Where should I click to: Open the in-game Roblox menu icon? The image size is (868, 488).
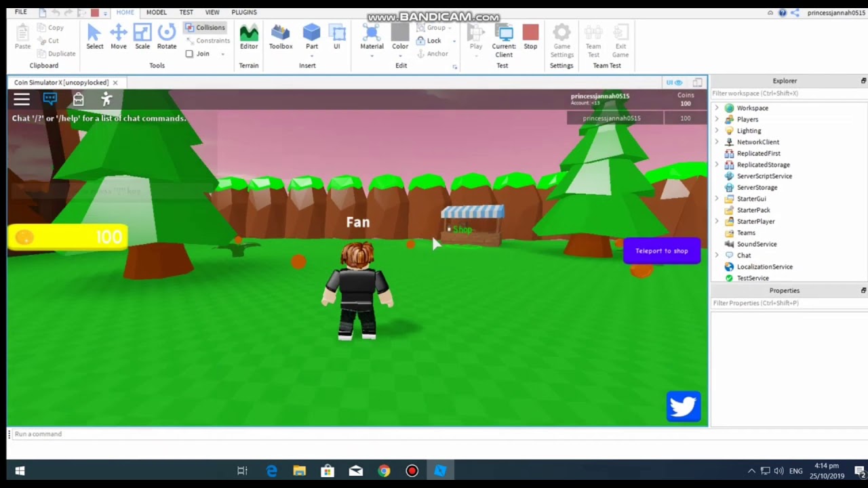22,100
